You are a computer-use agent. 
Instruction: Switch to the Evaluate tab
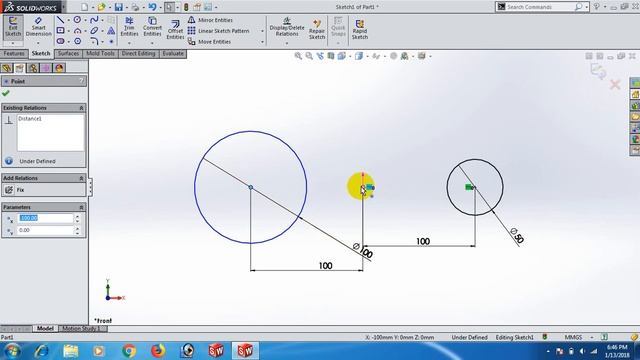point(173,53)
